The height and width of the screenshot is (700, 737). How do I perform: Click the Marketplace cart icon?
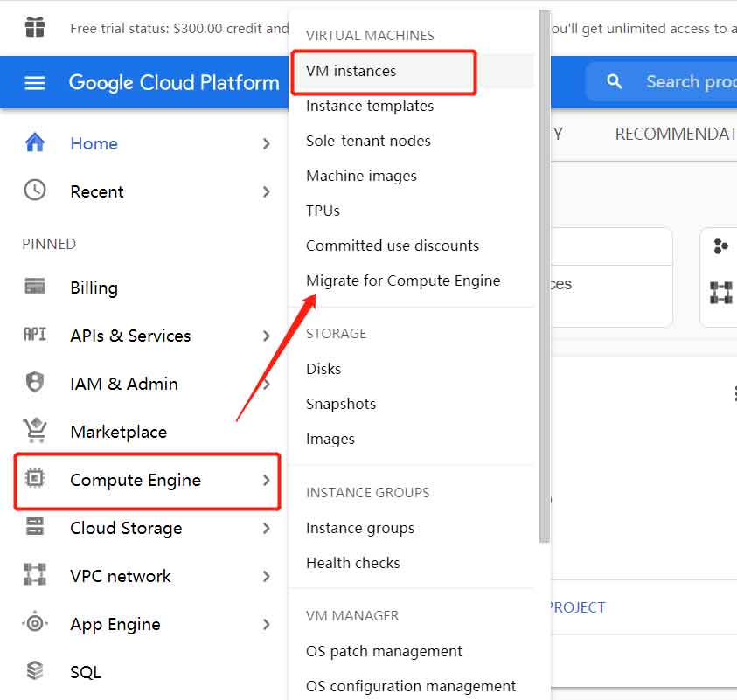pyautogui.click(x=35, y=430)
